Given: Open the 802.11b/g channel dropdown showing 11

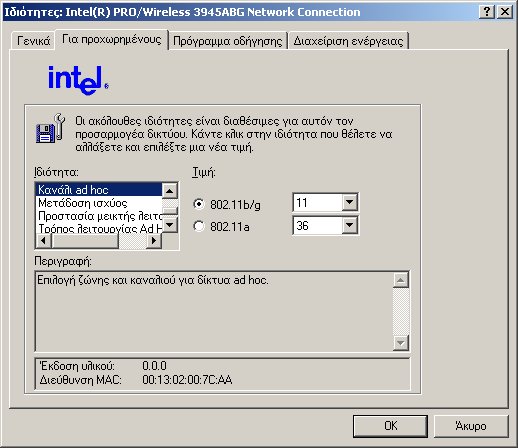Looking at the screenshot, I should coord(325,202).
